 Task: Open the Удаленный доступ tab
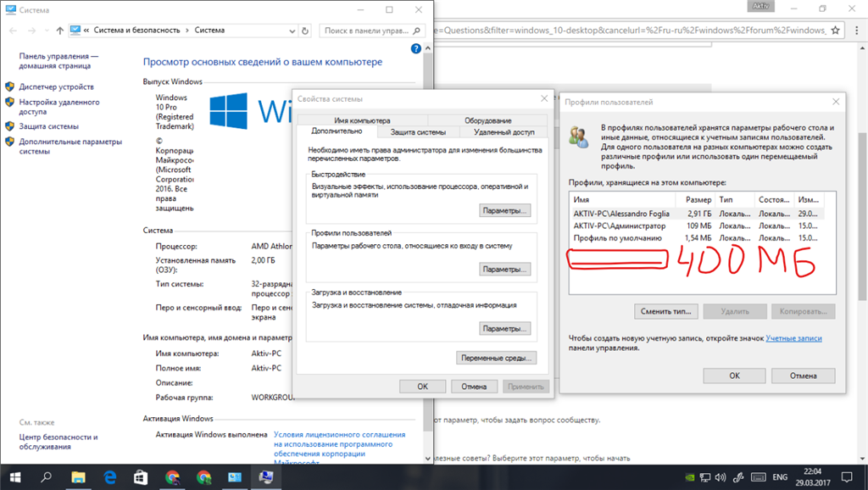point(504,132)
